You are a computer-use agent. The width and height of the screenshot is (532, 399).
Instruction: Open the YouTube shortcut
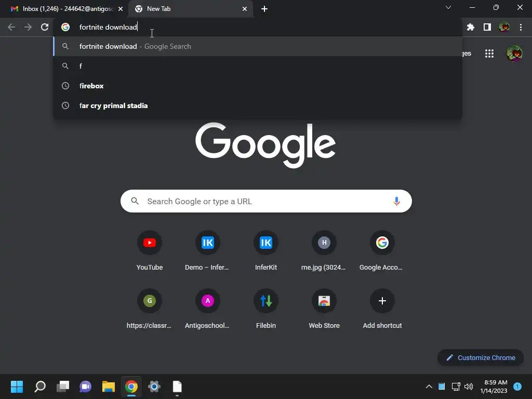(x=150, y=250)
